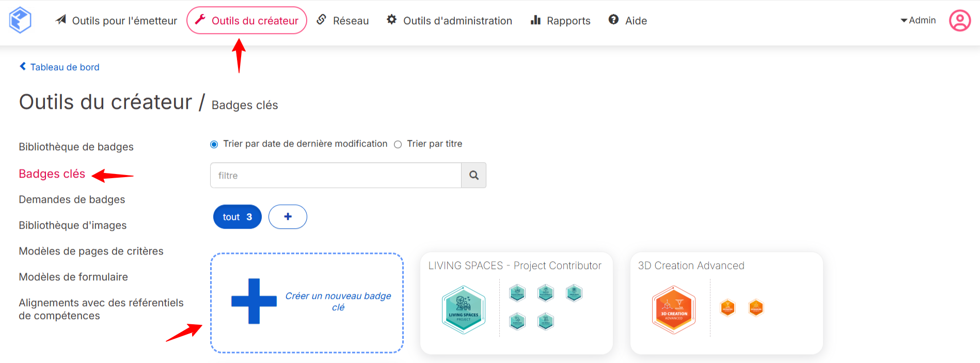Expand the Admin dropdown menu
The width and height of the screenshot is (980, 363).
(918, 20)
